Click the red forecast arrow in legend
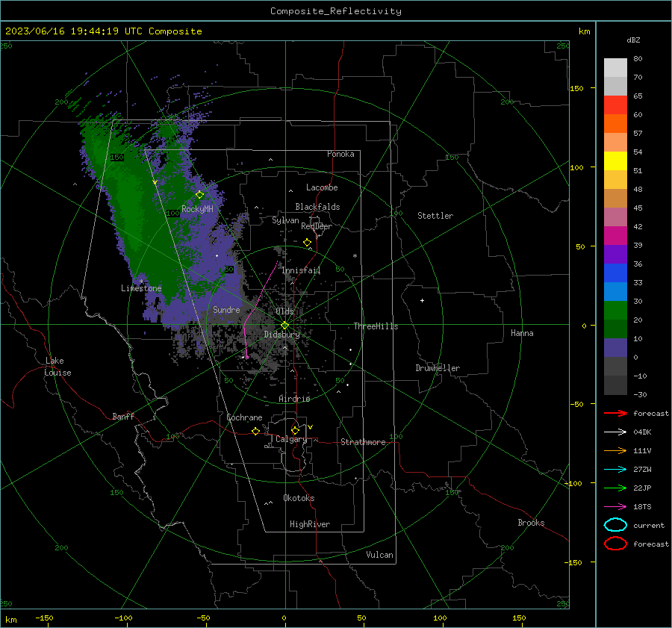The width and height of the screenshot is (672, 628). (615, 413)
